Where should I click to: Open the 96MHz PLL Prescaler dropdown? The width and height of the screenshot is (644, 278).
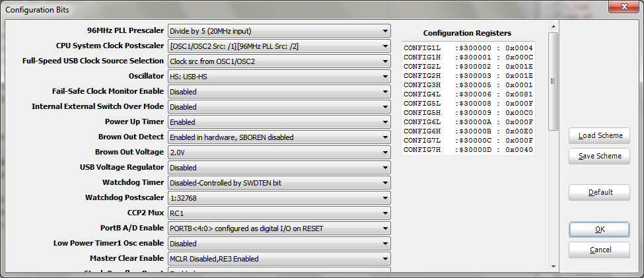tap(279, 31)
